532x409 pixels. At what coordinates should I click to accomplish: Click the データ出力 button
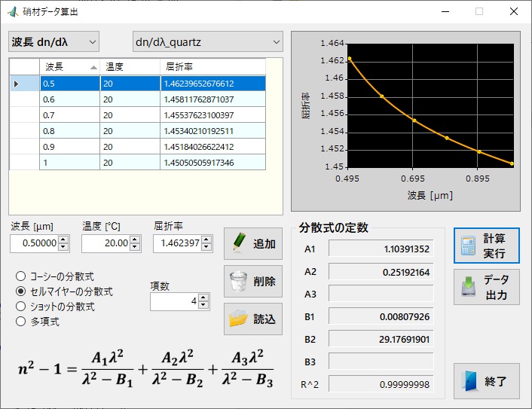click(487, 287)
